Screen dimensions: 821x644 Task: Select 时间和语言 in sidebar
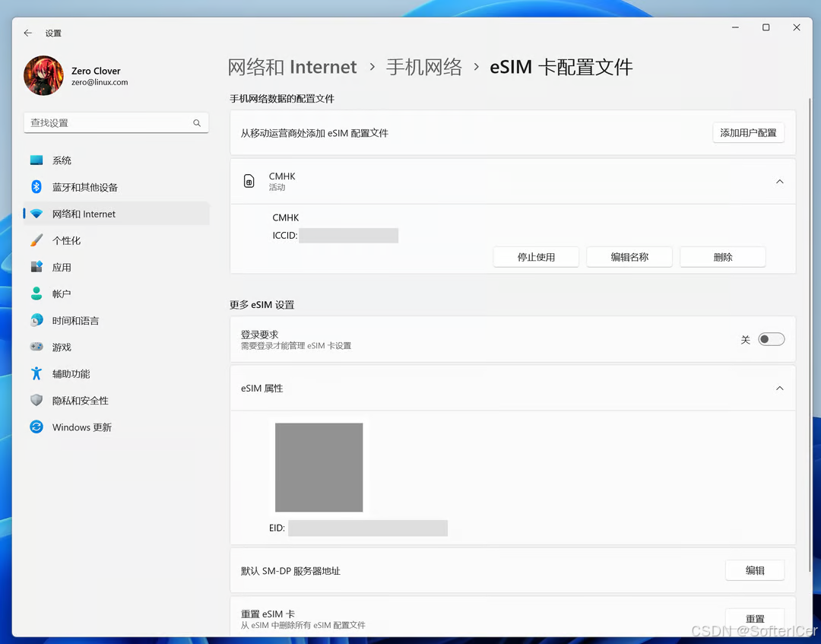(x=116, y=320)
